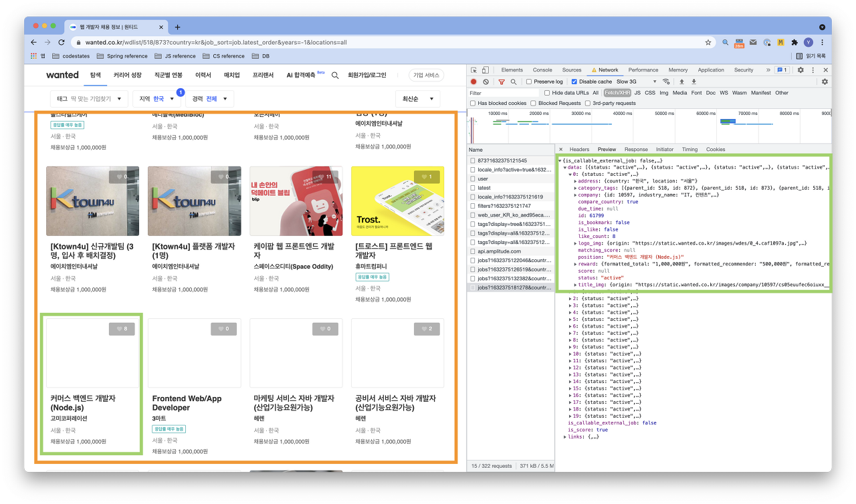Click the Filter text input in Network panel

click(503, 93)
